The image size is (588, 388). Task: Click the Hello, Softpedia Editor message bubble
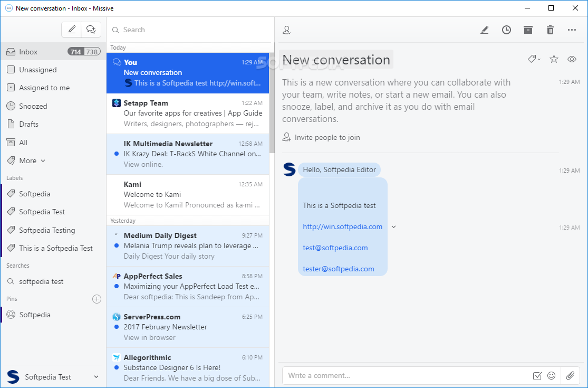point(339,169)
